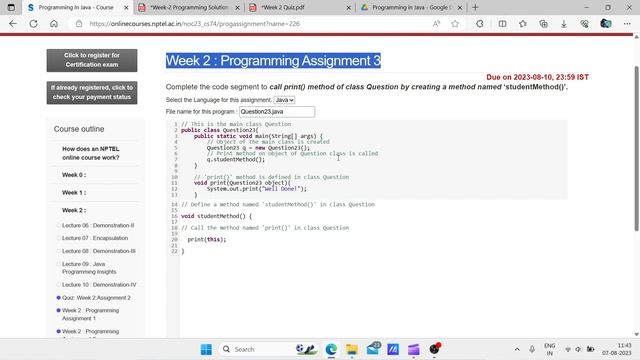Image resolution: width=640 pixels, height=360 pixels.
Task: Launch Microsoft Edge from taskbar
Action: (x=331, y=349)
